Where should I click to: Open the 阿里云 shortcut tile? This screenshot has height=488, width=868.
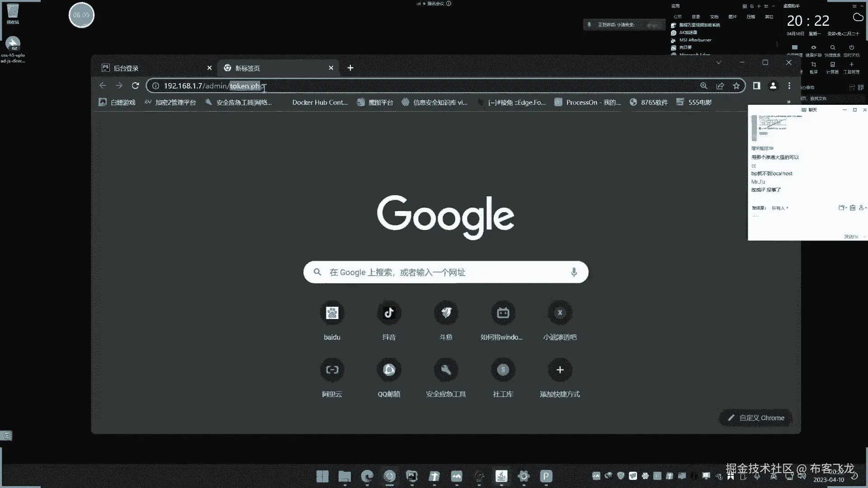[x=332, y=370]
